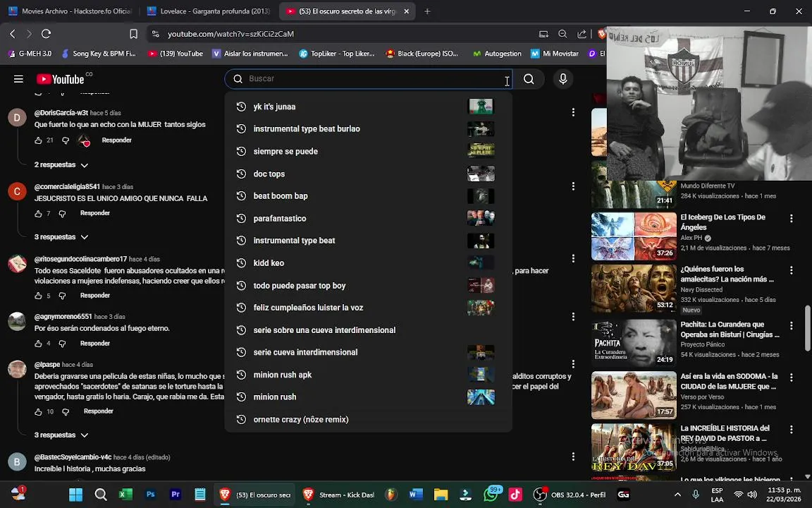Open the Windows Start menu
This screenshot has width=812, height=508.
(x=75, y=495)
